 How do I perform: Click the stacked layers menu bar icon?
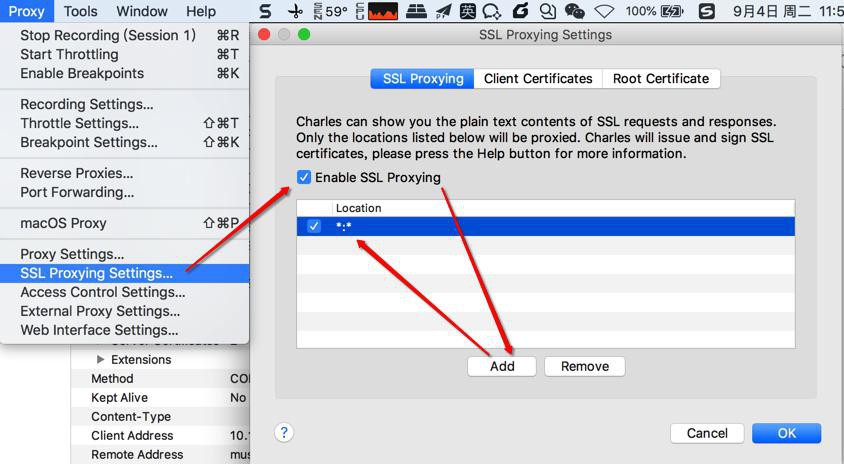(x=416, y=11)
